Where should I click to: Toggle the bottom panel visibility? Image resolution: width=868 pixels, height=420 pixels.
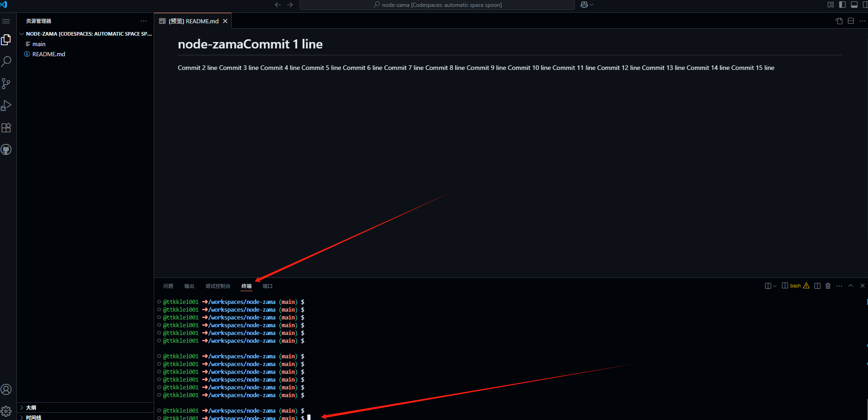click(x=854, y=5)
